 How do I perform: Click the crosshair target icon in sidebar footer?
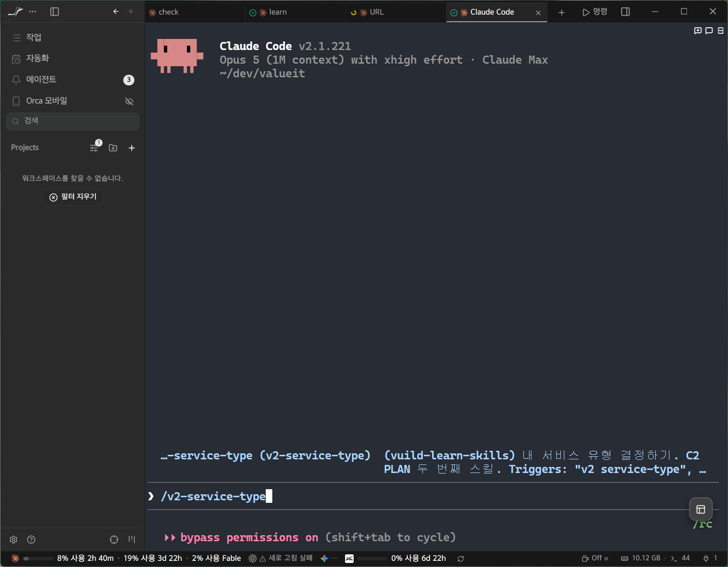pyautogui.click(x=114, y=540)
